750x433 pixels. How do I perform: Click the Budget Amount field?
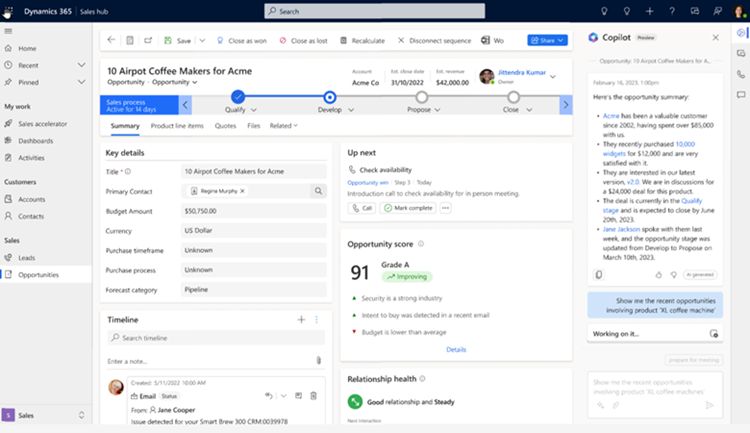pos(254,211)
